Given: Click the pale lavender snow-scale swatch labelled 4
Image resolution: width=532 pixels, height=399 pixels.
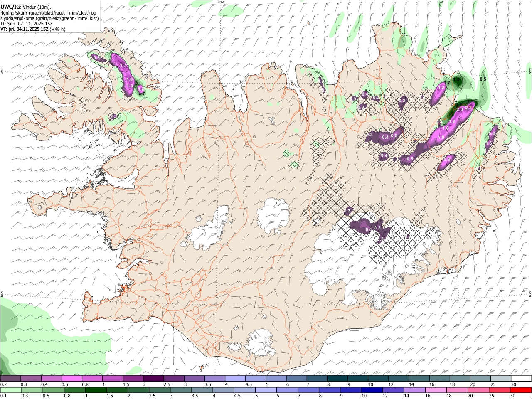Looking at the screenshot, I should click(234, 379).
